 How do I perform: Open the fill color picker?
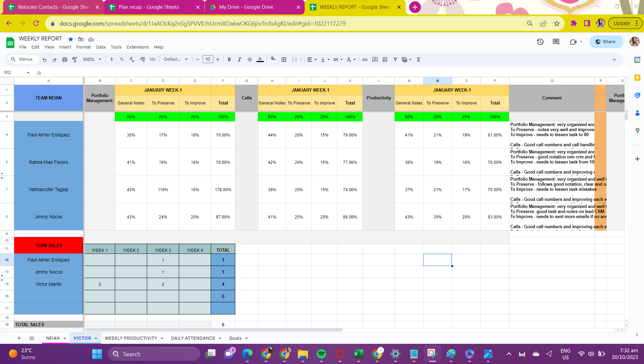[x=273, y=59]
